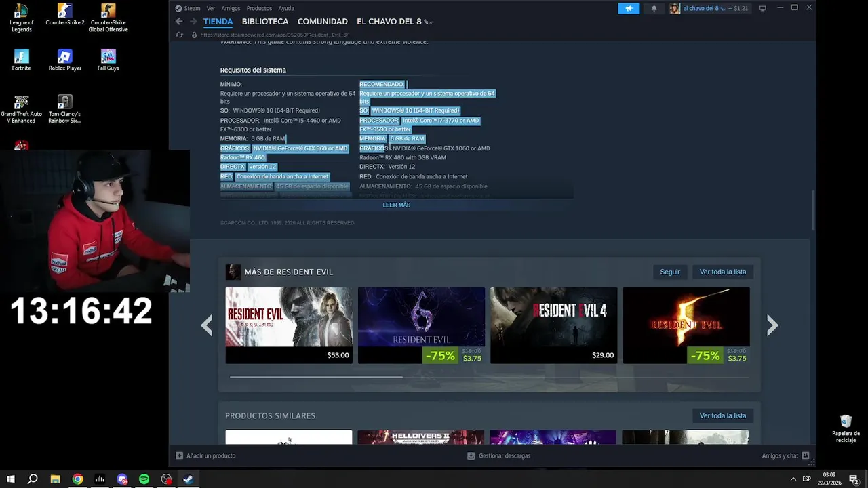Screen dimensions: 868x488
Task: Show previous Resident Evil carousel items
Action: pos(206,325)
